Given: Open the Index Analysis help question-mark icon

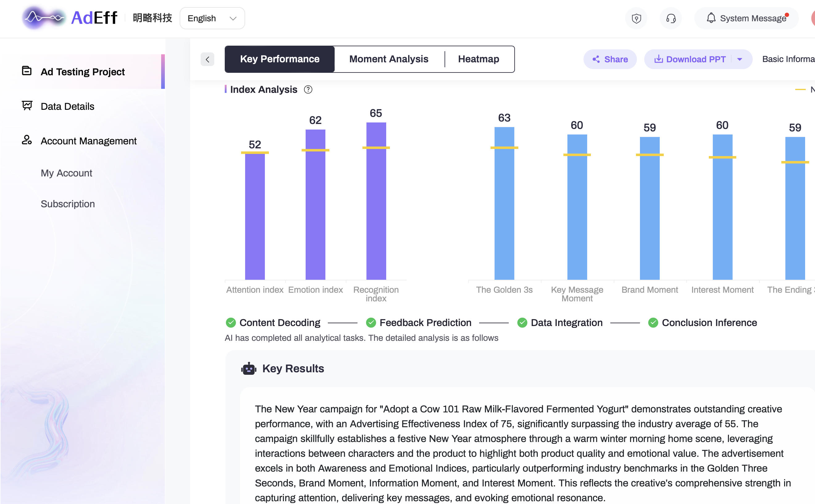Looking at the screenshot, I should [x=308, y=89].
